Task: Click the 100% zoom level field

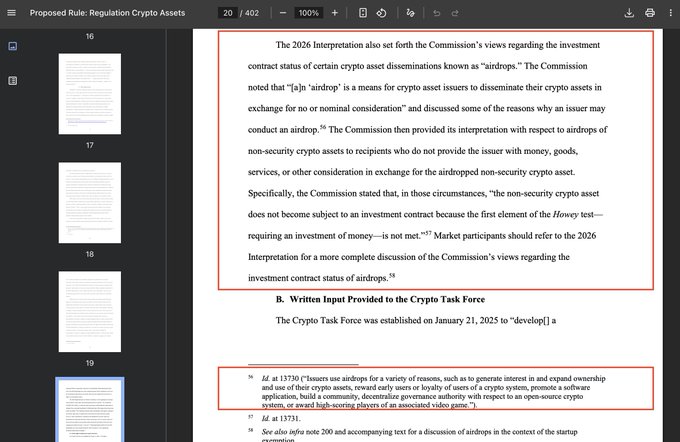Action: click(x=308, y=13)
